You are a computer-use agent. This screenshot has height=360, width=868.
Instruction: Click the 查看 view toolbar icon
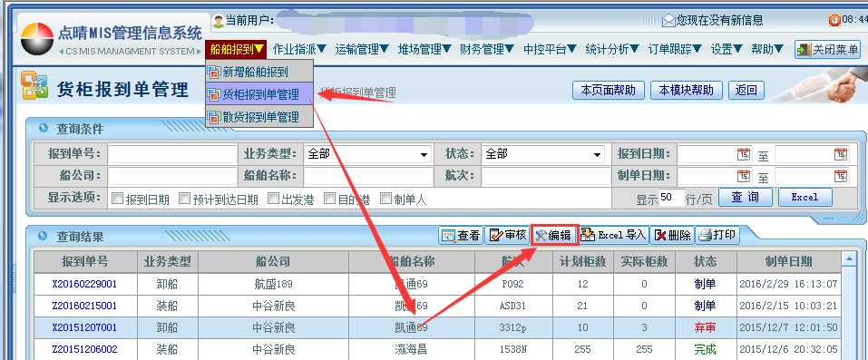(x=448, y=236)
